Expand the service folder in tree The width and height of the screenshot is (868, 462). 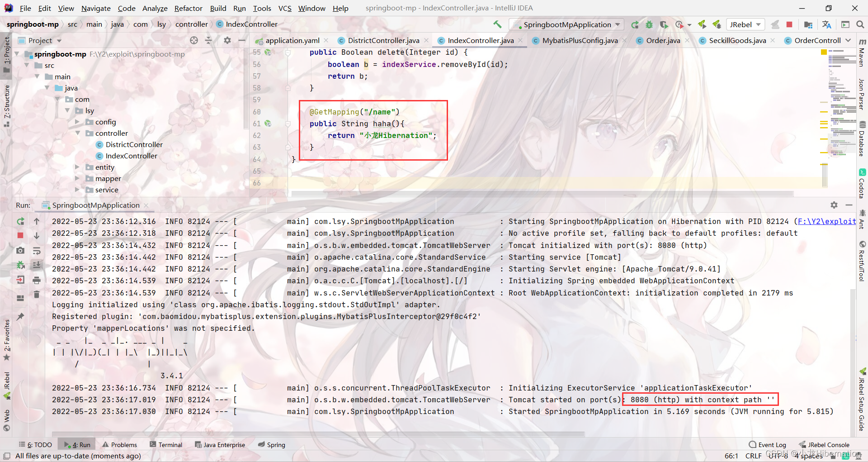pyautogui.click(x=77, y=190)
